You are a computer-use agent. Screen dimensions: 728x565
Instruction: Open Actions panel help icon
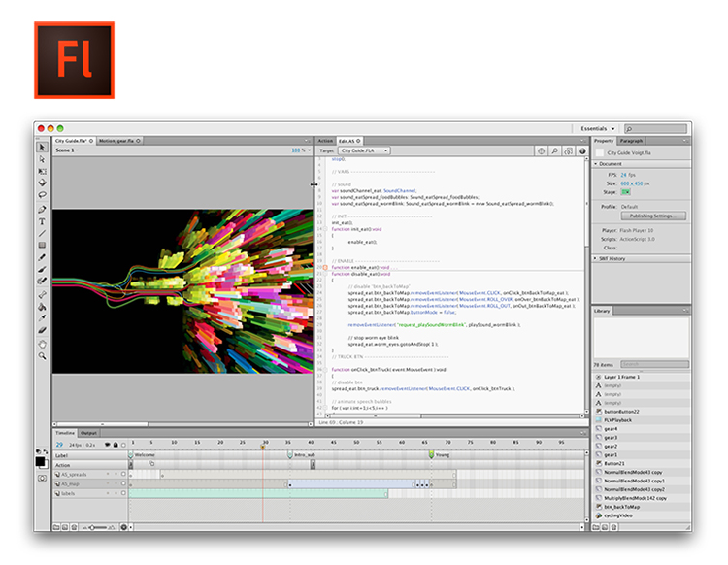pyautogui.click(x=582, y=151)
